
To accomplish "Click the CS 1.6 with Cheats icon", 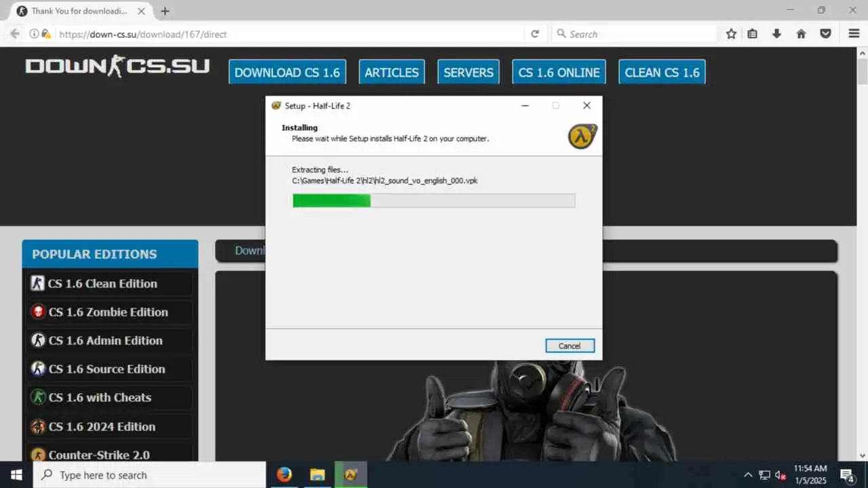I will pyautogui.click(x=38, y=397).
